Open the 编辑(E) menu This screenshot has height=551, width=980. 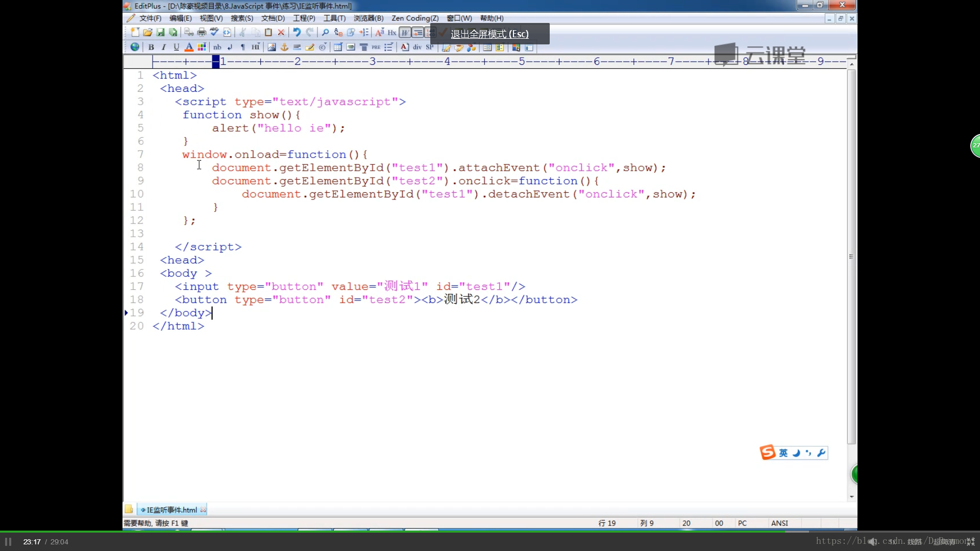pyautogui.click(x=181, y=18)
